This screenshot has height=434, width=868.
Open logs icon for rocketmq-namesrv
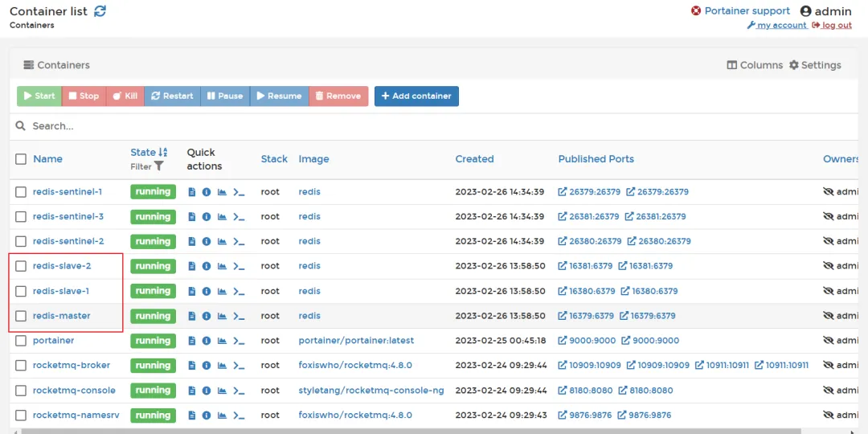click(192, 416)
